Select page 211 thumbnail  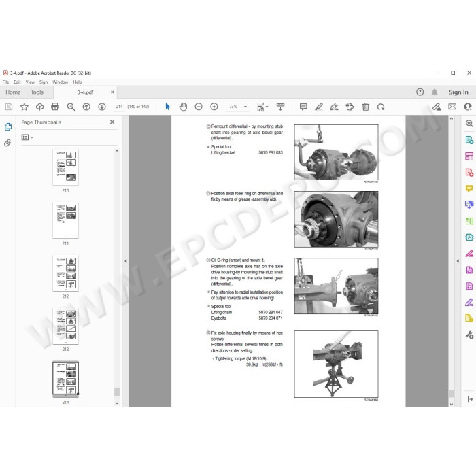[65, 220]
